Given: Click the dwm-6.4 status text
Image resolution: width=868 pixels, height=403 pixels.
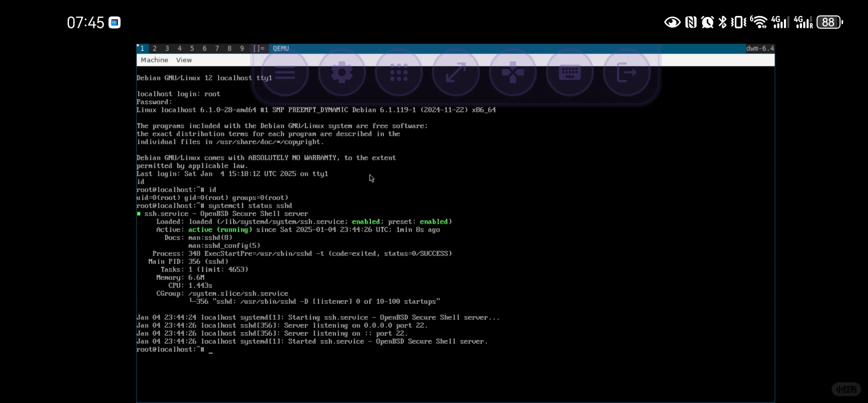Looking at the screenshot, I should pyautogui.click(x=760, y=49).
